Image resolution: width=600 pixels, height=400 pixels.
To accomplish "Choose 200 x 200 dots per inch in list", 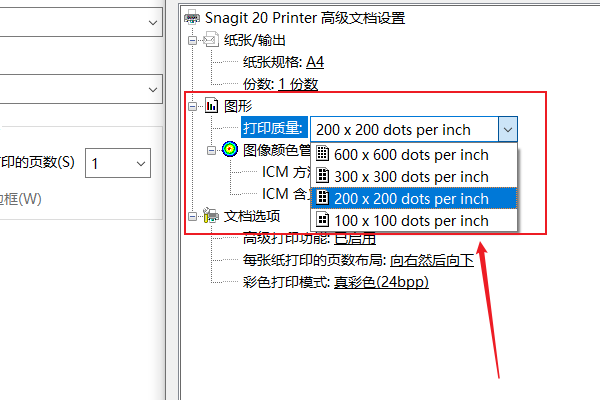I will click(414, 198).
